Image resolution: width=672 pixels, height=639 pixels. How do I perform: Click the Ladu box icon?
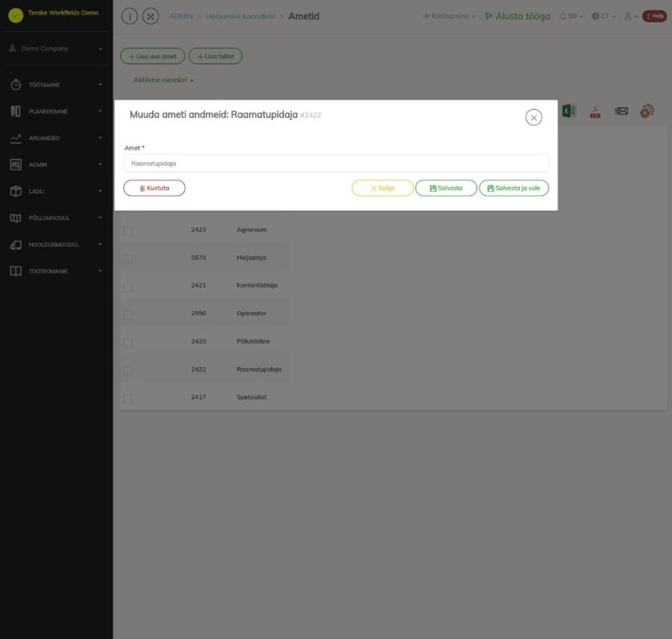coord(16,191)
